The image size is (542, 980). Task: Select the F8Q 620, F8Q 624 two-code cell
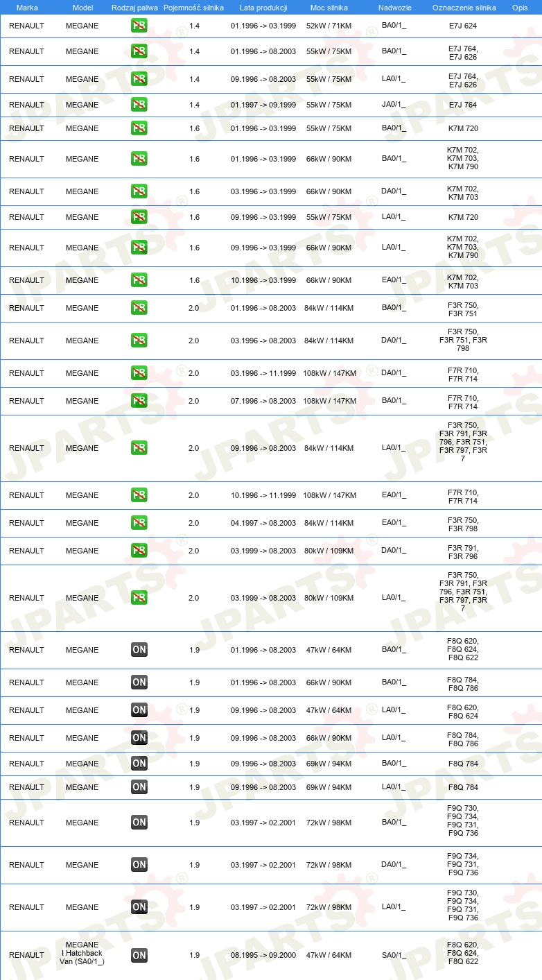[463, 712]
